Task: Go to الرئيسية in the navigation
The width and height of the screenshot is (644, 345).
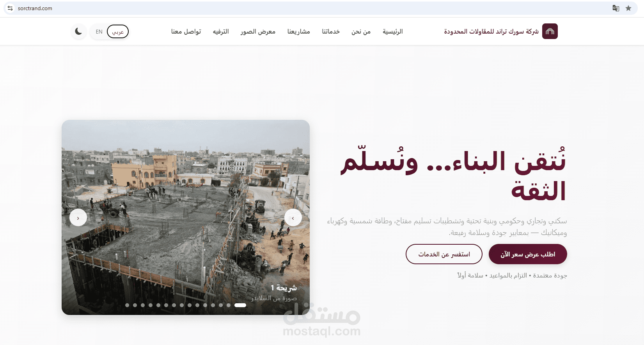Action: coord(392,31)
